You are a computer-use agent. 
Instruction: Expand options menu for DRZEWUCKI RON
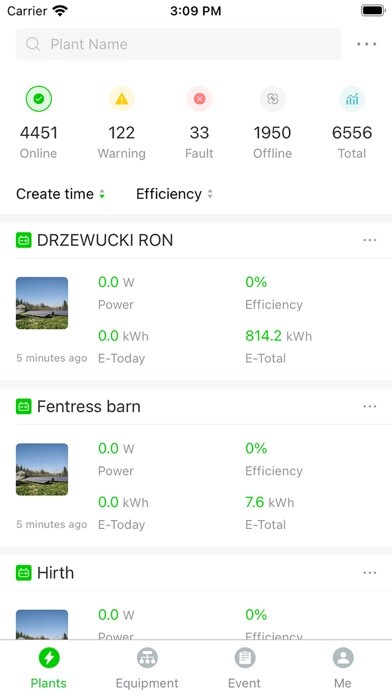370,240
